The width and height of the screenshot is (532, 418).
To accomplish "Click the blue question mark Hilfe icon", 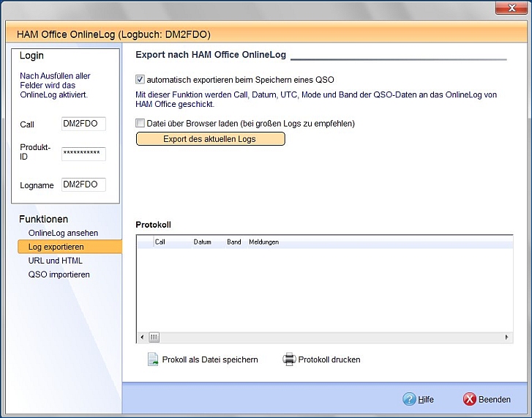I will pyautogui.click(x=409, y=399).
